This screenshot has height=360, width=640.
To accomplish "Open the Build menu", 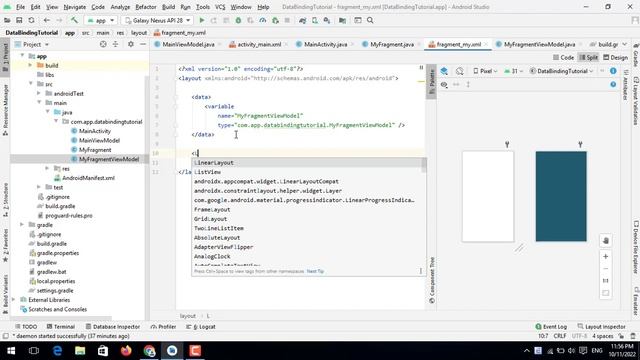I will click(168, 7).
